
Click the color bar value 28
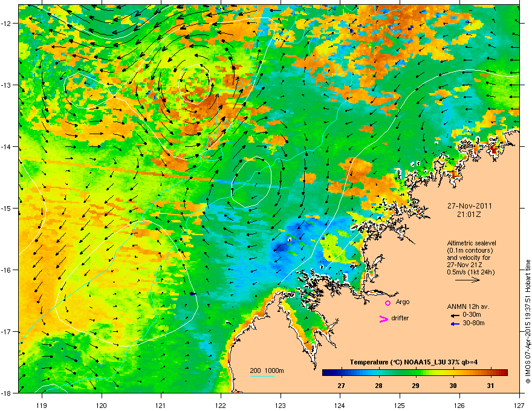(378, 386)
